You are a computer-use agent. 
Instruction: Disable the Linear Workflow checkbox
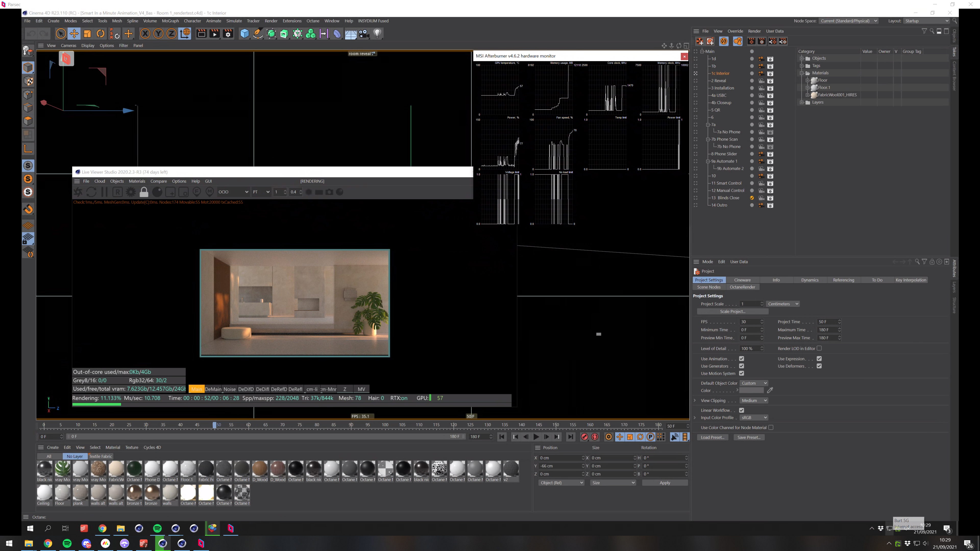tap(741, 410)
